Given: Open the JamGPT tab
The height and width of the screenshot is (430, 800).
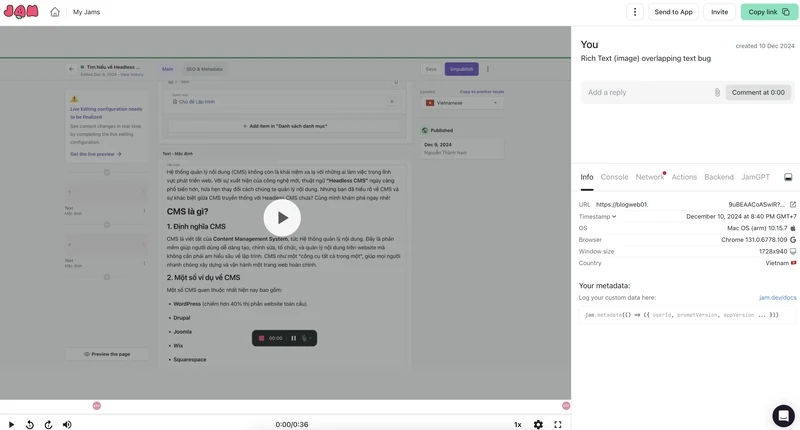Looking at the screenshot, I should (x=755, y=177).
